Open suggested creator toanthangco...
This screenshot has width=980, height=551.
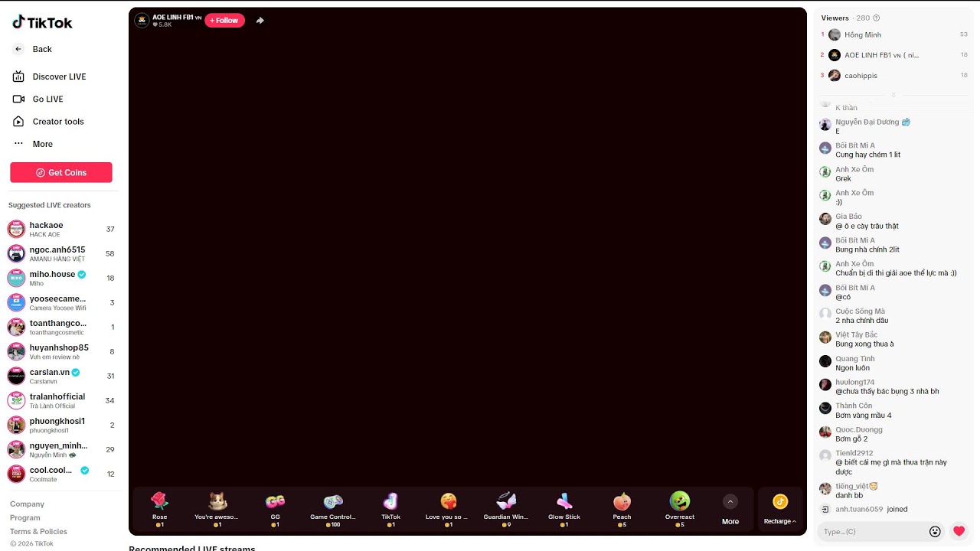(61, 327)
